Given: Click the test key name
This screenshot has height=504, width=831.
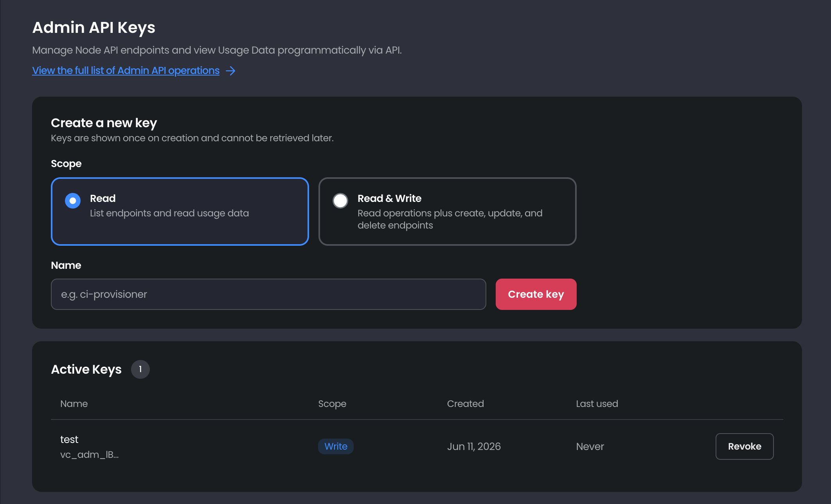Looking at the screenshot, I should pos(69,439).
